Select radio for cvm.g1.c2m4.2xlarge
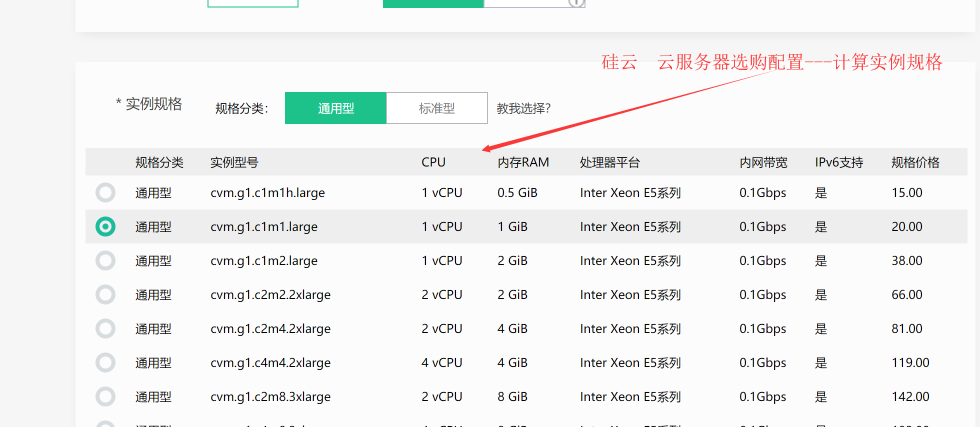The height and width of the screenshot is (427, 980). tap(105, 328)
